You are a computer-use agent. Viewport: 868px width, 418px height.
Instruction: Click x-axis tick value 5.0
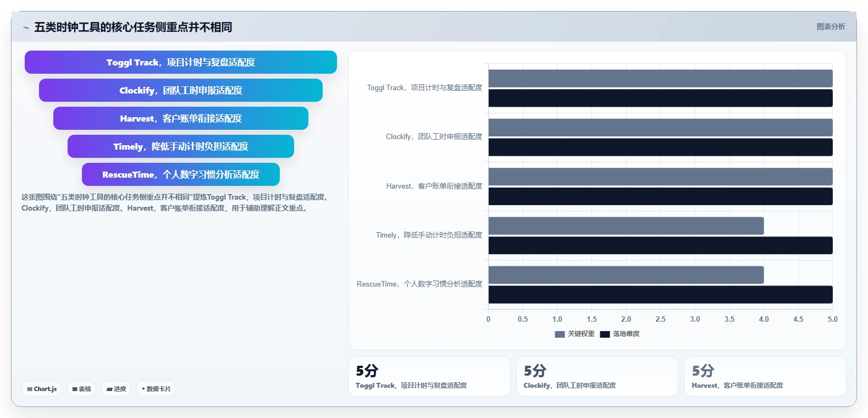coord(833,319)
